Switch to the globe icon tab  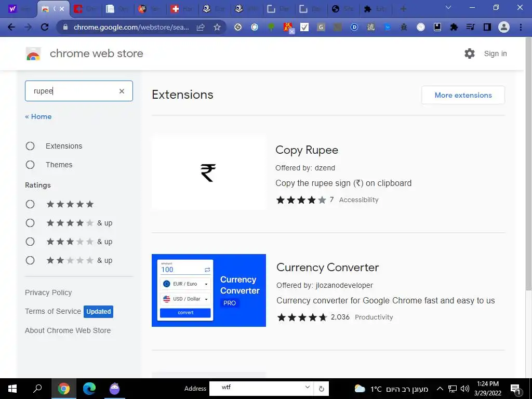[343, 9]
